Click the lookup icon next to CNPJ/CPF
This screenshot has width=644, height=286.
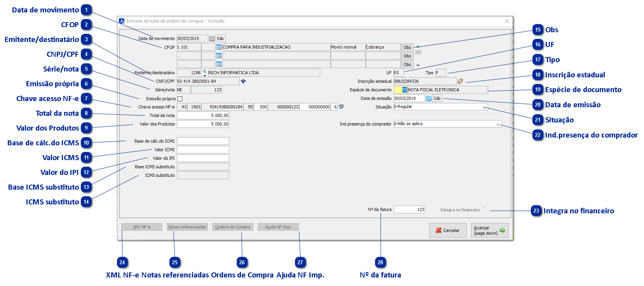coord(243,81)
